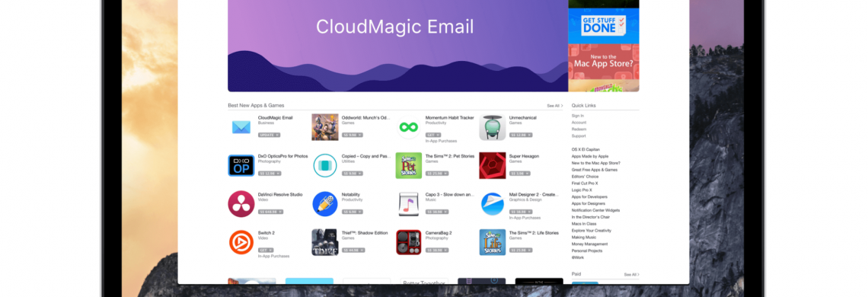
Task: Click the Get button for Momentum Habit Tracker
Action: pos(433,136)
